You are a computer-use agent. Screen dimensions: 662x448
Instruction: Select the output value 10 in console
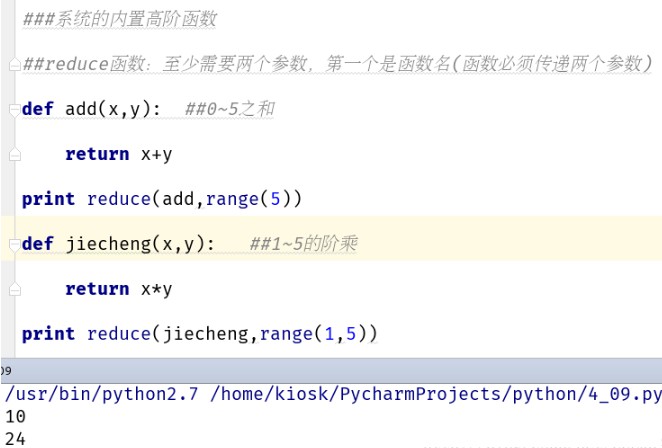click(x=16, y=417)
